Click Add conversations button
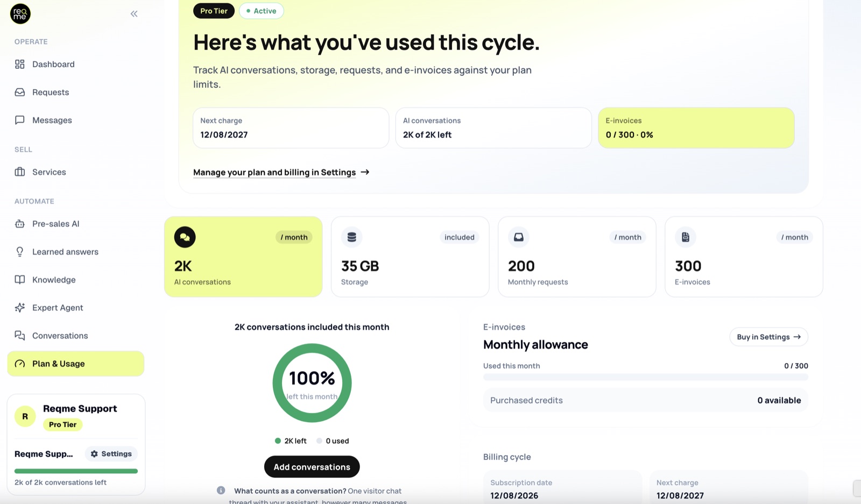This screenshot has height=504, width=861. (312, 467)
